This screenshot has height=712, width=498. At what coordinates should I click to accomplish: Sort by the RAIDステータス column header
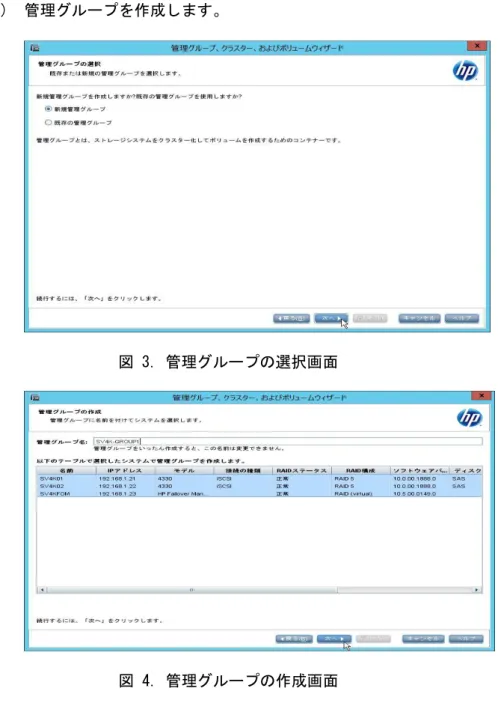point(302,470)
